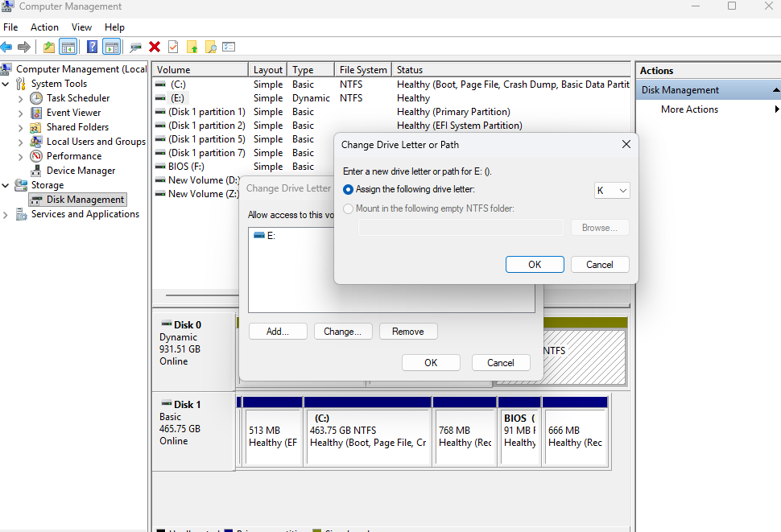Click the Change... button
781x532 pixels.
(342, 332)
